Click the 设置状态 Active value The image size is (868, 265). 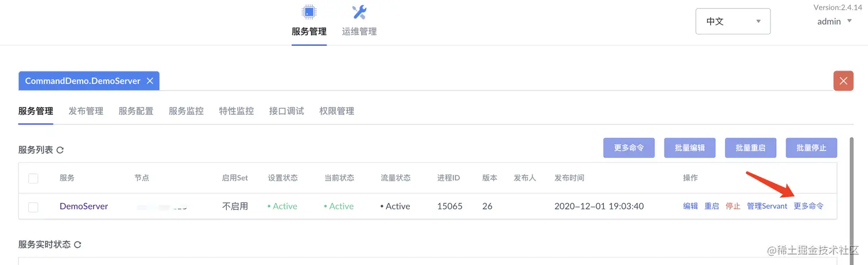282,206
